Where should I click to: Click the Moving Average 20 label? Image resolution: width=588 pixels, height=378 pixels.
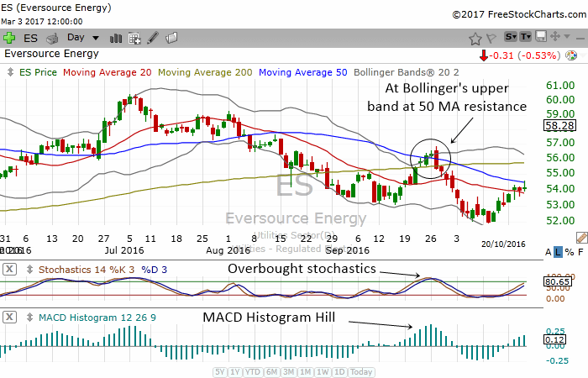click(108, 72)
